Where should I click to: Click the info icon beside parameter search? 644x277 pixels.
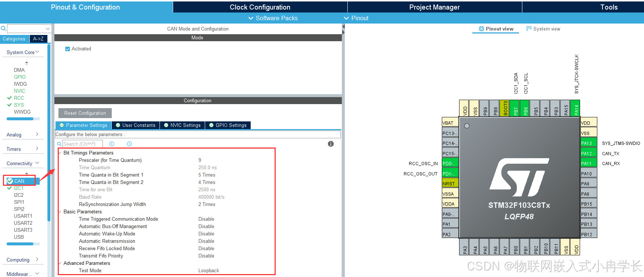(x=331, y=144)
